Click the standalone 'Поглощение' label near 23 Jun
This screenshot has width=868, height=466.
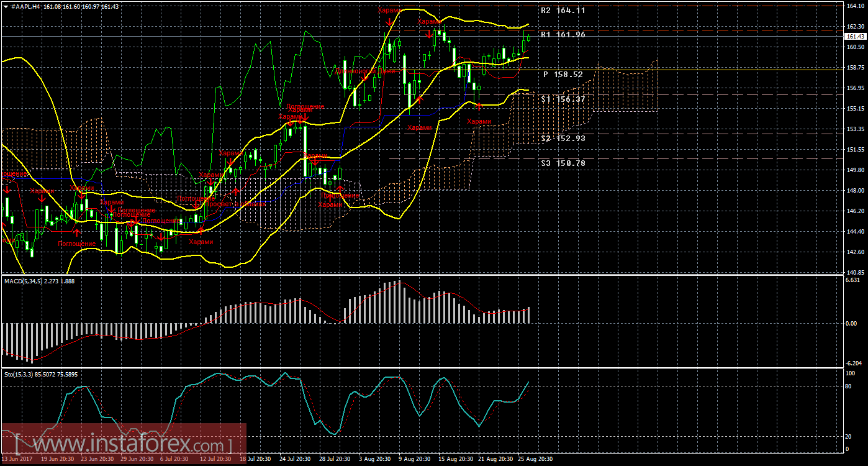(77, 243)
